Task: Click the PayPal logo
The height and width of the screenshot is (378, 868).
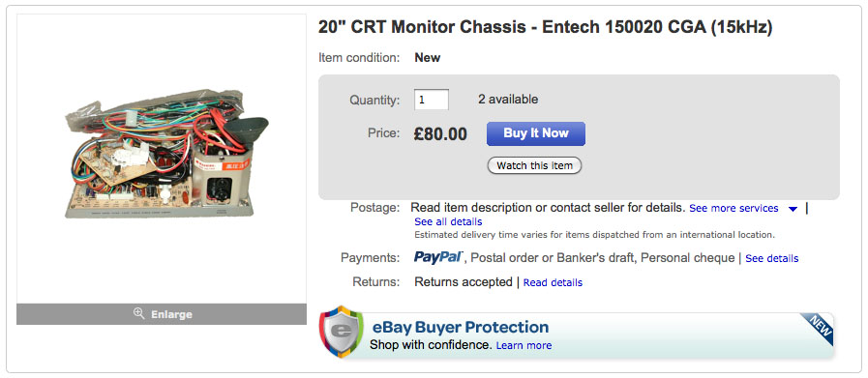Action: 438,257
